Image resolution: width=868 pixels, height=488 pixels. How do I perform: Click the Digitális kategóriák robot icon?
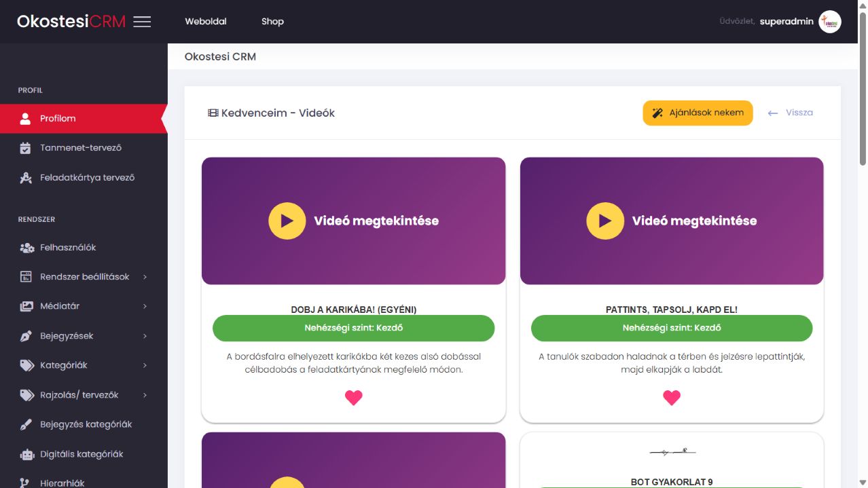tap(26, 454)
